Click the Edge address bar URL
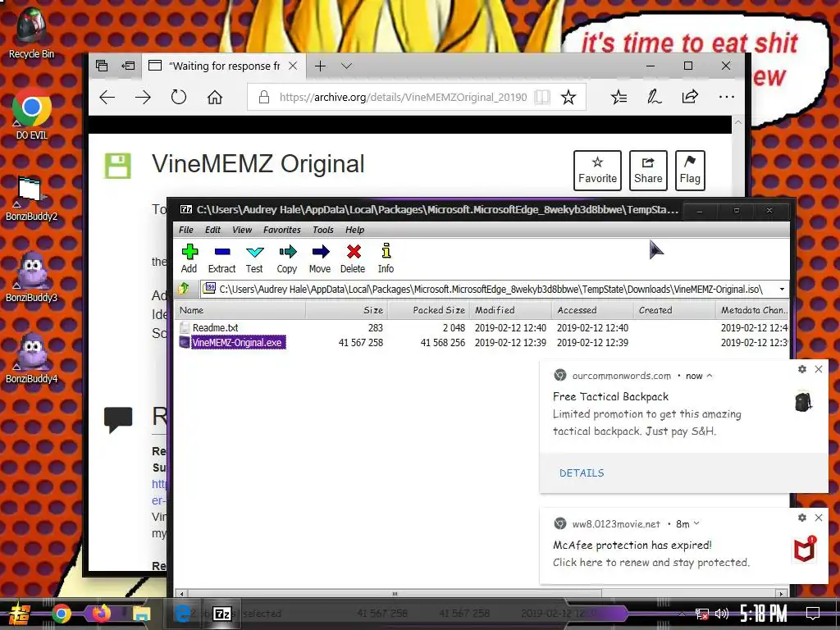 point(404,97)
